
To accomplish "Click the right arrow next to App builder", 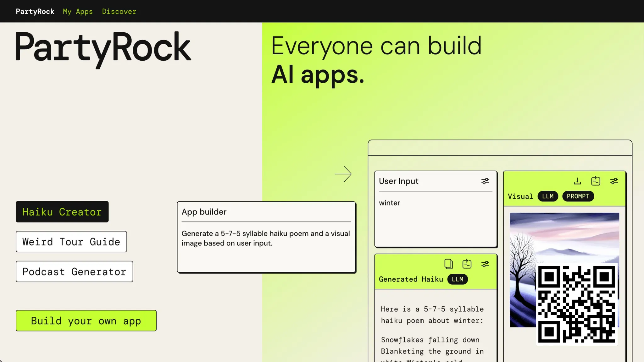I will 343,174.
